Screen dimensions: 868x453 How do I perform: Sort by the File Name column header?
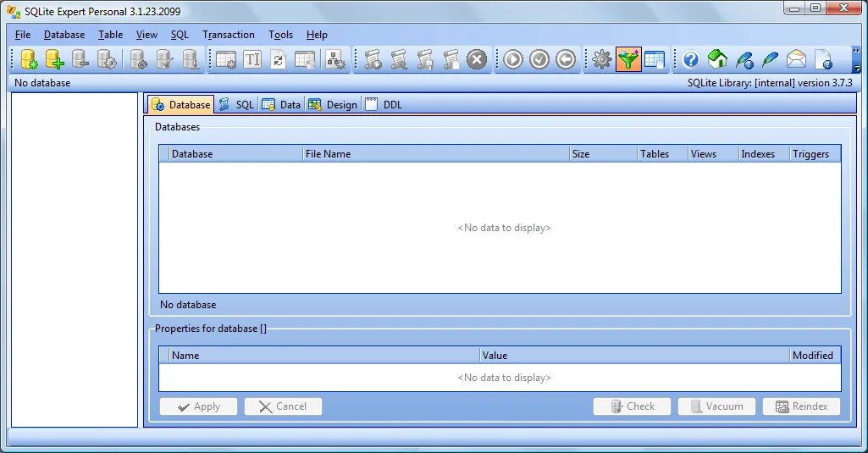pyautogui.click(x=436, y=154)
